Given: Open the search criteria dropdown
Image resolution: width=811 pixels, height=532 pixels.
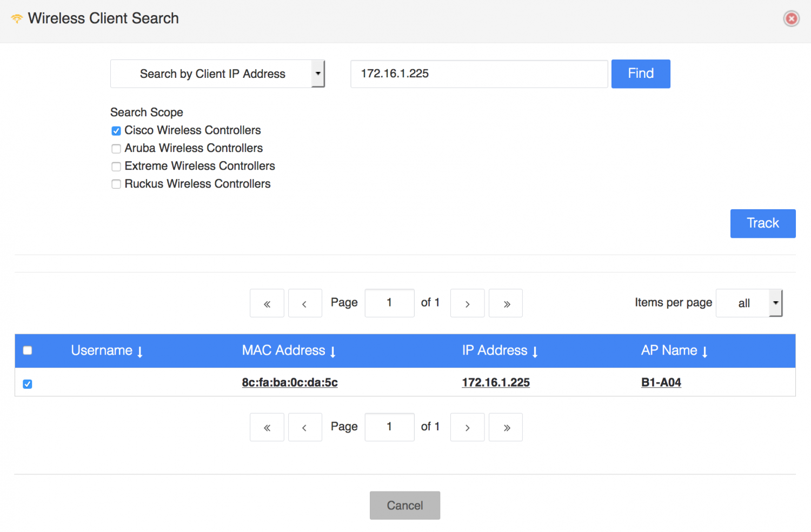Looking at the screenshot, I should point(318,74).
